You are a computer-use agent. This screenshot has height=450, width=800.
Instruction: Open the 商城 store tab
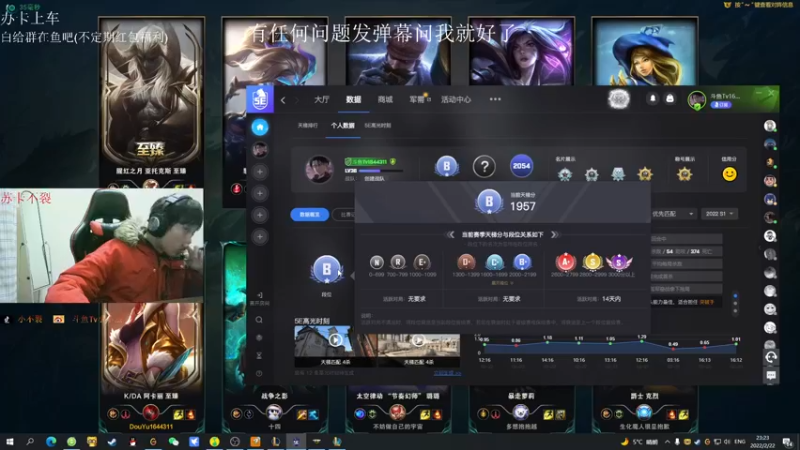385,99
